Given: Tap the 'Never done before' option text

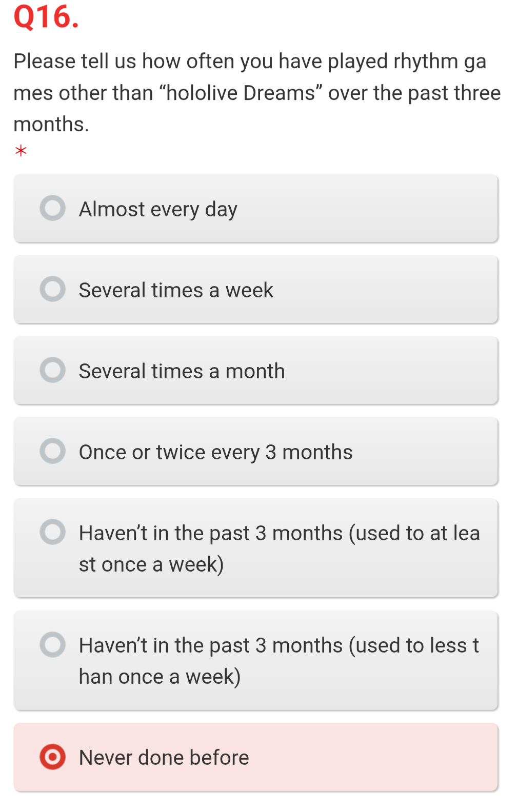Looking at the screenshot, I should (164, 758).
